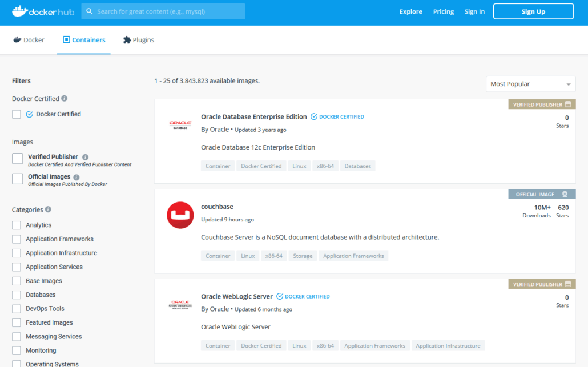The height and width of the screenshot is (367, 588).
Task: Tick the Monitoring category checkbox
Action: pyautogui.click(x=17, y=350)
